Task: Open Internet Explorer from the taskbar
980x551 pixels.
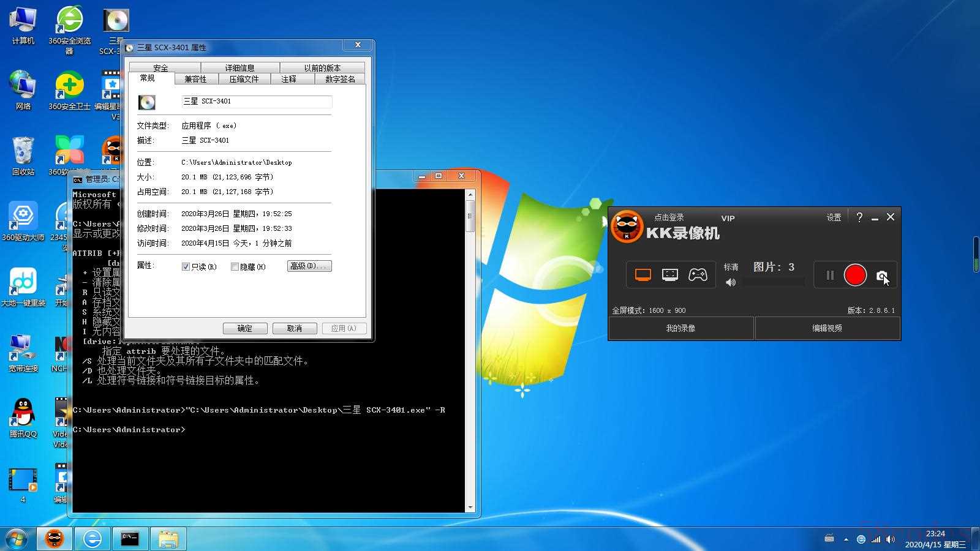Action: coord(92,539)
